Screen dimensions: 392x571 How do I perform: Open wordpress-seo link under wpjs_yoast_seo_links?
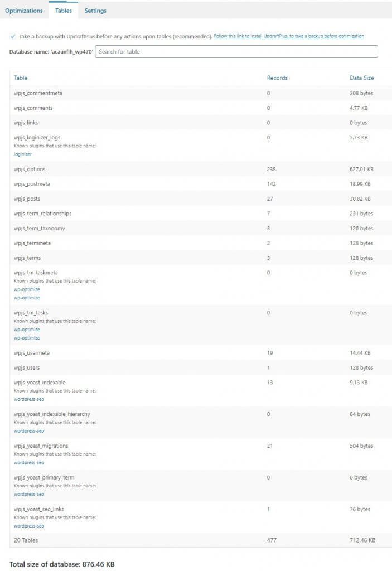(29, 526)
